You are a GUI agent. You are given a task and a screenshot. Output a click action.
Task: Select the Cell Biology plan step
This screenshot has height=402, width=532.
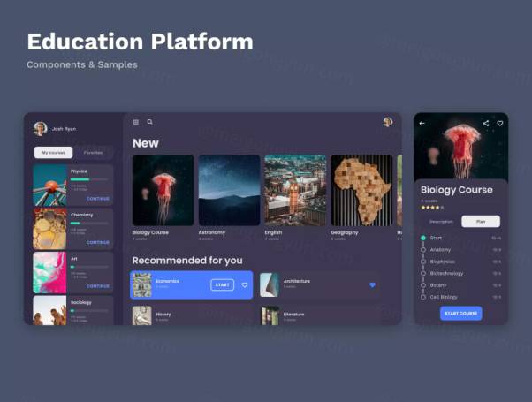coord(443,297)
